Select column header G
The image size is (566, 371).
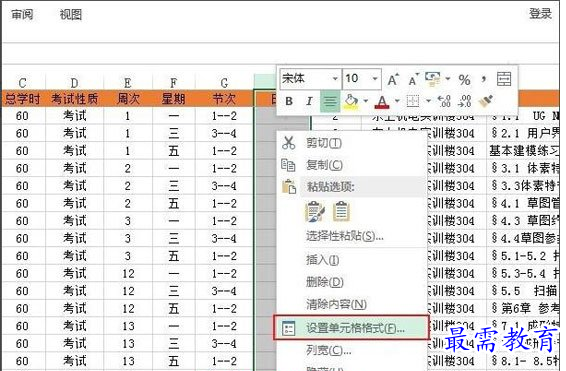pyautogui.click(x=224, y=83)
